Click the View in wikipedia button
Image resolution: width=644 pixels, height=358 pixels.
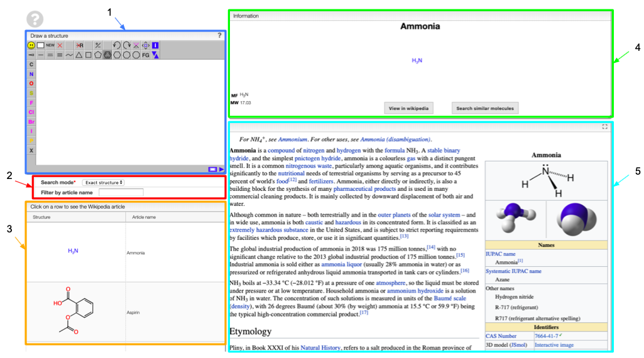408,109
